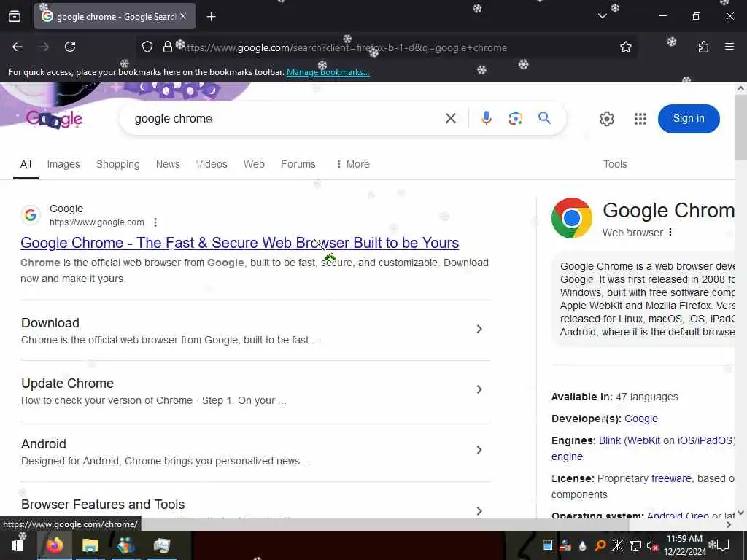Open Manage bookmarks link
The width and height of the screenshot is (747, 560).
click(328, 72)
